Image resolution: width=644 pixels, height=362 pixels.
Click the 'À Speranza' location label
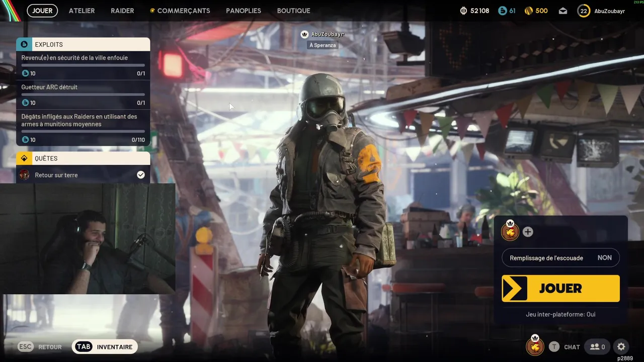pyautogui.click(x=323, y=45)
